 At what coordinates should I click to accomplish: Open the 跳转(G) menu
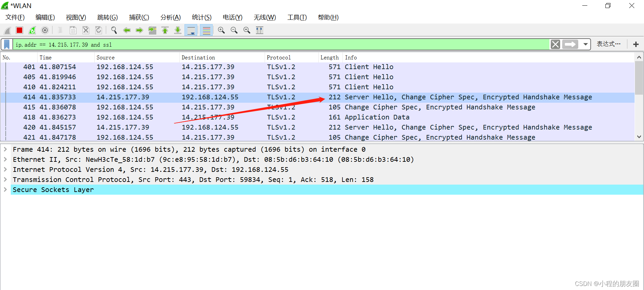108,17
